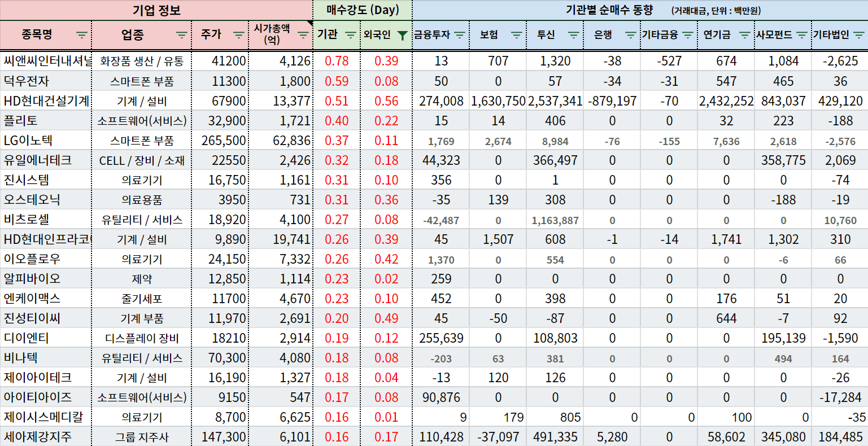The image size is (868, 446).
Task: Select the 358,775 사모펀드 cell
Action: click(783, 160)
